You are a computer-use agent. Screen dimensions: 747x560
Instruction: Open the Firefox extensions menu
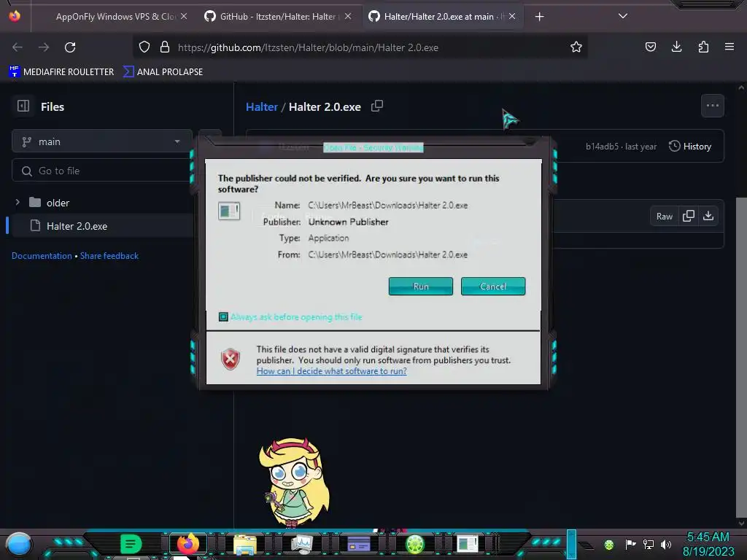point(703,47)
